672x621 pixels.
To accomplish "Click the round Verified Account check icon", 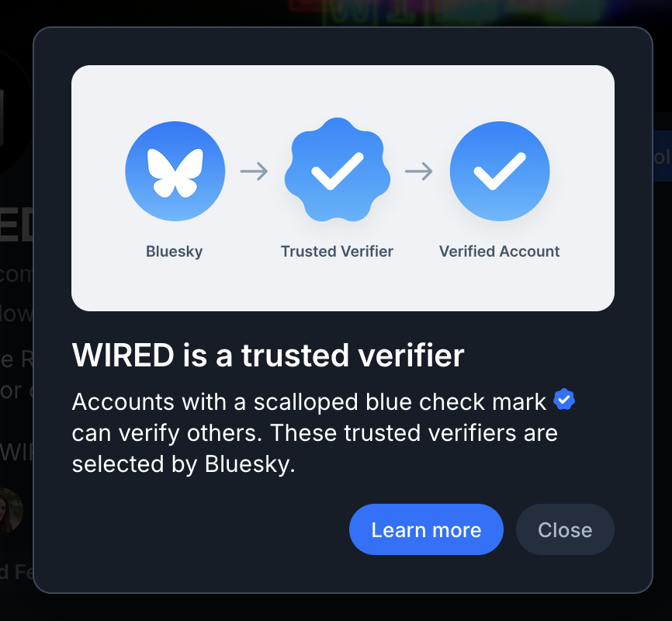I will [x=499, y=172].
